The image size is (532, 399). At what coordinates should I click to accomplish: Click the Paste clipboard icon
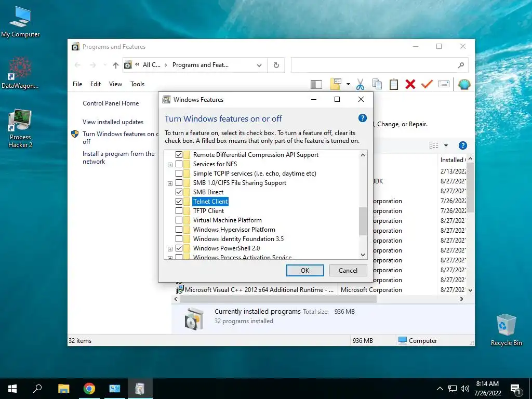pyautogui.click(x=394, y=84)
